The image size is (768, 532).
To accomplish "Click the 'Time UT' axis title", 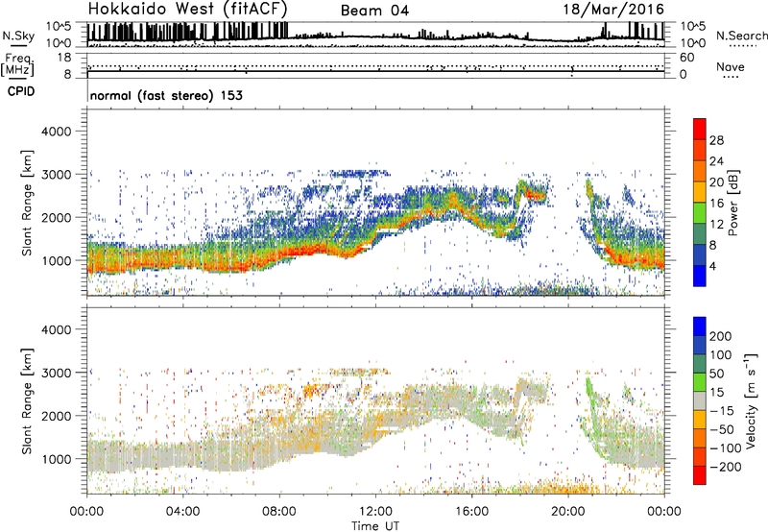I will pos(375,526).
